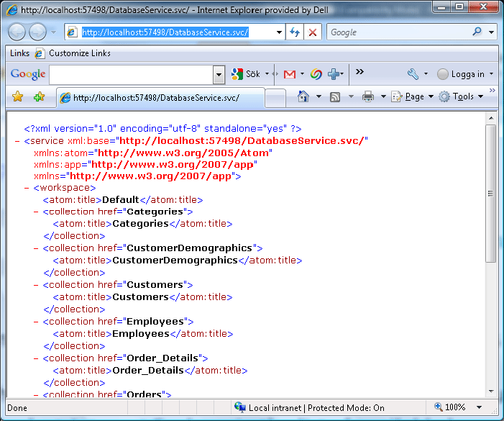Open the recent pages dropdown arrow
The height and width of the screenshot is (421, 504).
(53, 32)
